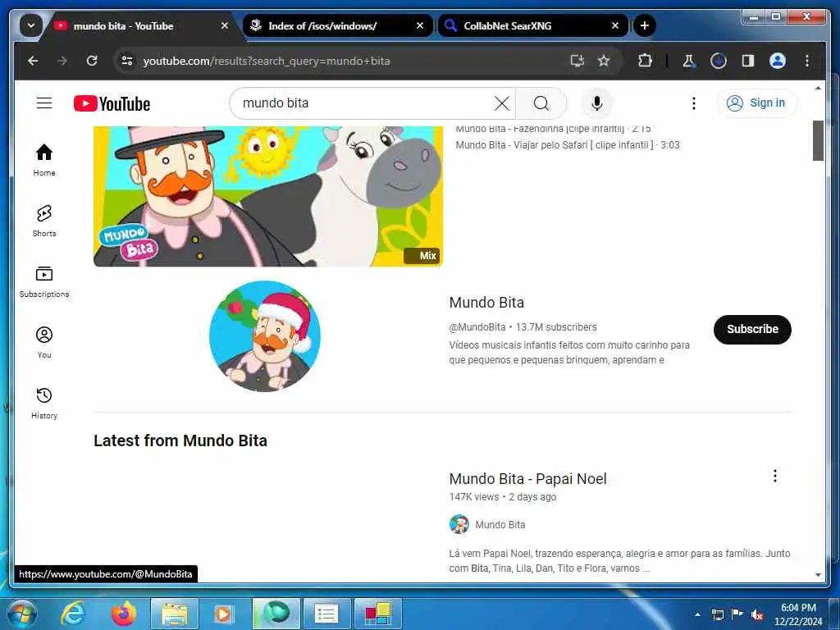This screenshot has width=840, height=630.
Task: Open the taskbar clock showing 6:04 PM
Action: point(798,614)
